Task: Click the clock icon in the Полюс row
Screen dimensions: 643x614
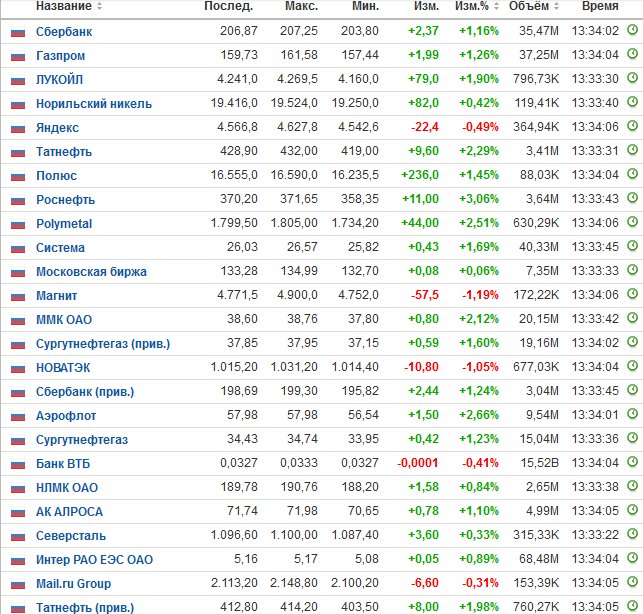Action: pyautogui.click(x=633, y=174)
